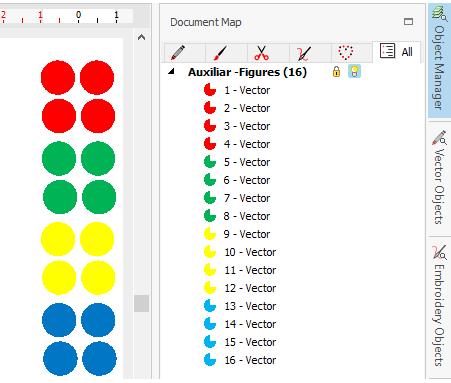Select the upper-left green circle on canvas
Viewport: 451px width, 383px height.
click(59, 158)
